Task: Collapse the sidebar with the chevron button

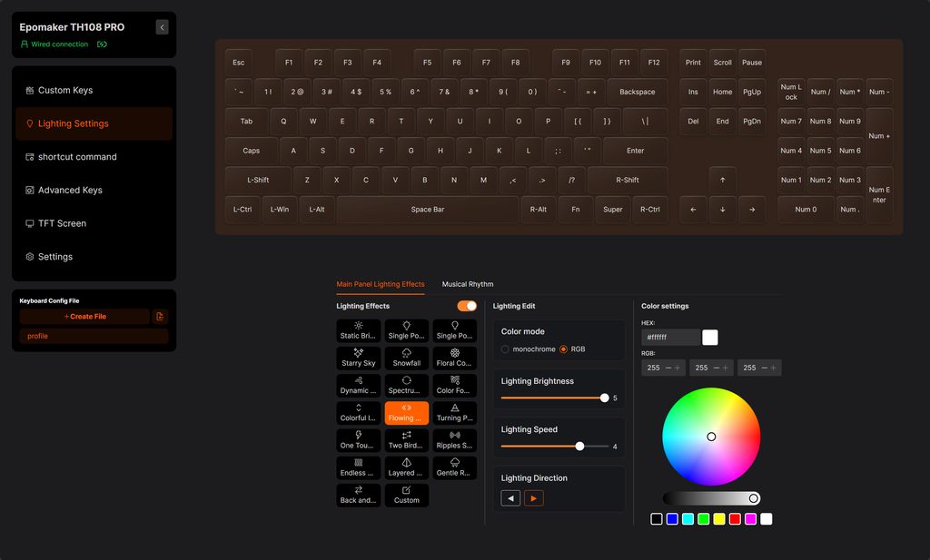Action: [162, 27]
